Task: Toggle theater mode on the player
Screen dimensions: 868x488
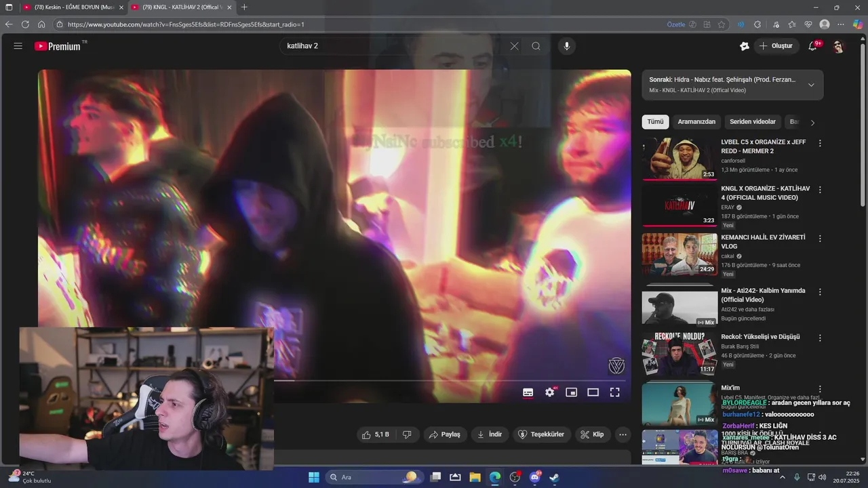Action: [593, 392]
